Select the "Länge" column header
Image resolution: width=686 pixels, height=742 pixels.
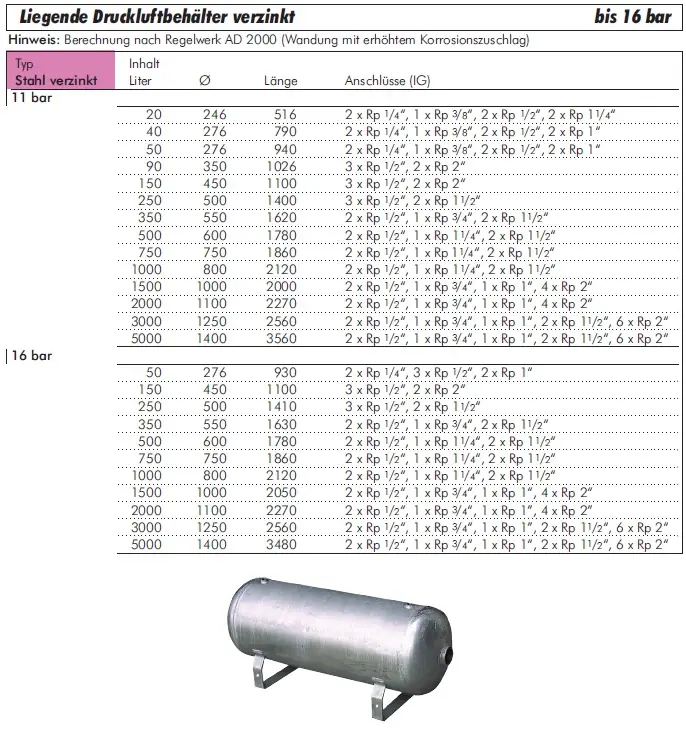pyautogui.click(x=281, y=81)
